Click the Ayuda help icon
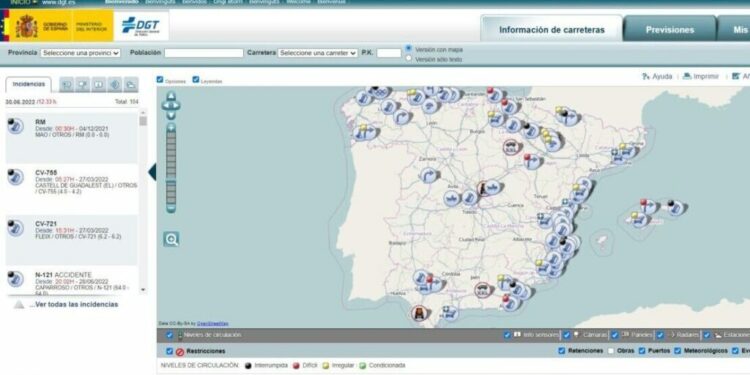 (646, 76)
